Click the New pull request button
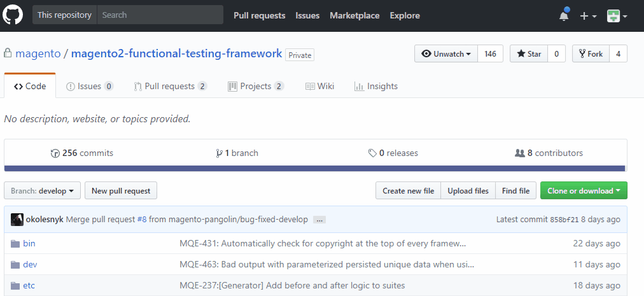Image resolution: width=644 pixels, height=296 pixels. (x=121, y=190)
